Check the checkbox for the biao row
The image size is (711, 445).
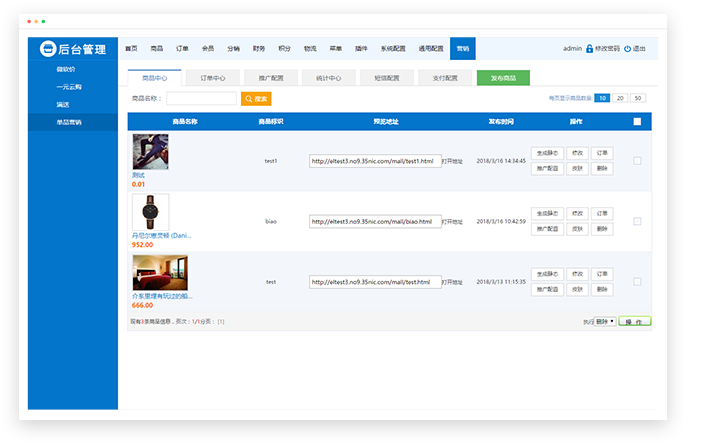pyautogui.click(x=637, y=221)
